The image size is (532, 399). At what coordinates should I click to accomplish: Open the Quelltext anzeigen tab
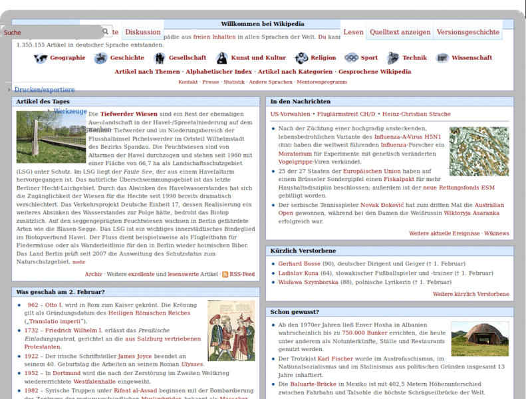[400, 32]
